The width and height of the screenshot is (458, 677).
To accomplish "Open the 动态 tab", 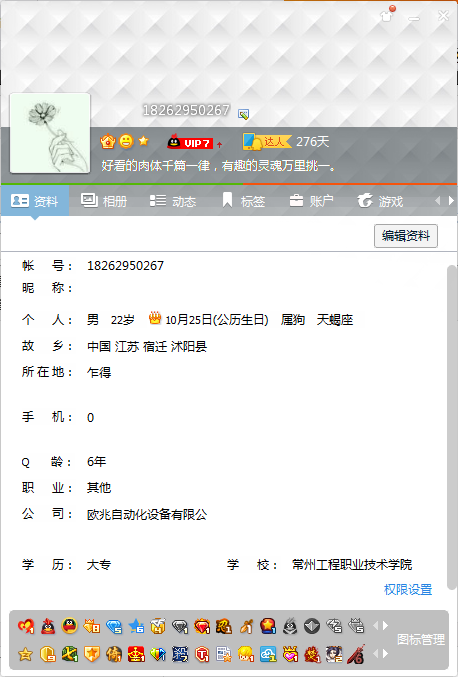I will (x=173, y=201).
